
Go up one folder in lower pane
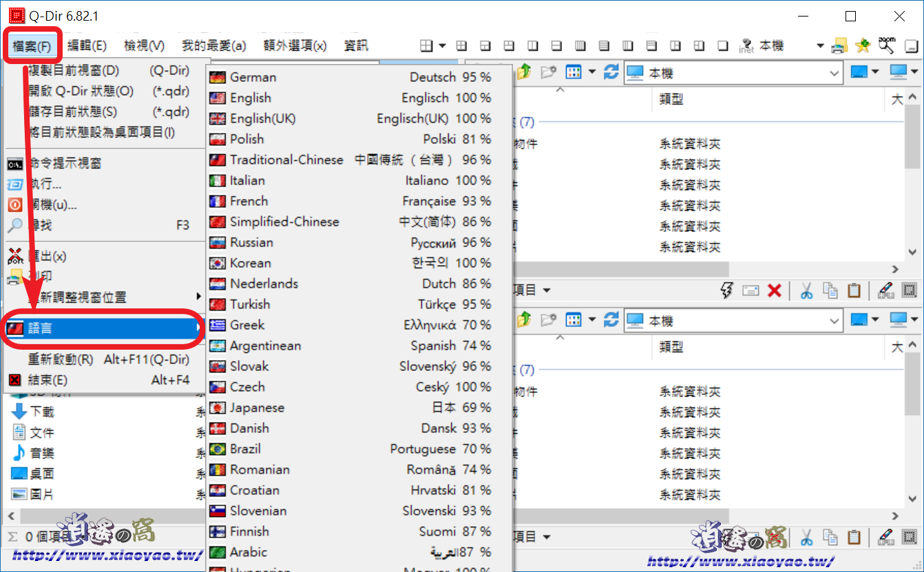pos(525,319)
